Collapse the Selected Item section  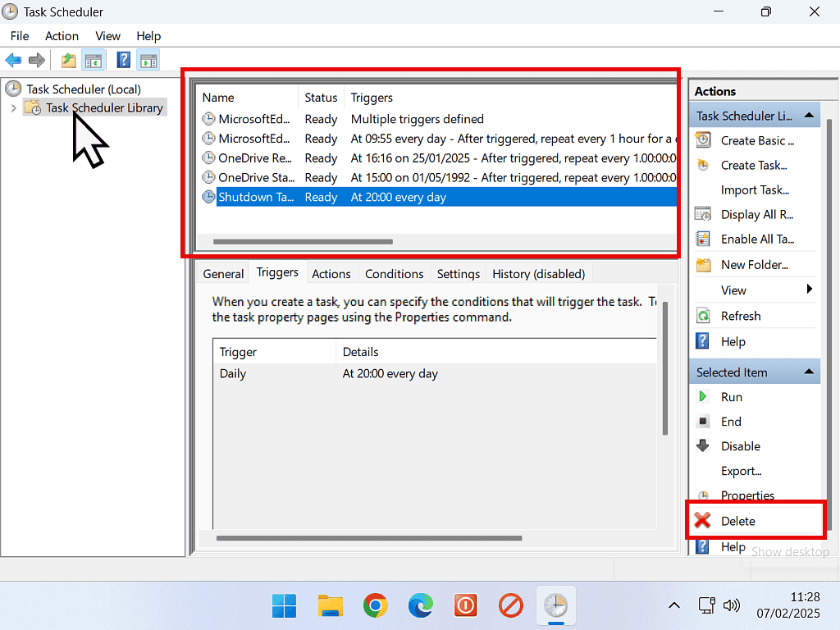tap(809, 372)
